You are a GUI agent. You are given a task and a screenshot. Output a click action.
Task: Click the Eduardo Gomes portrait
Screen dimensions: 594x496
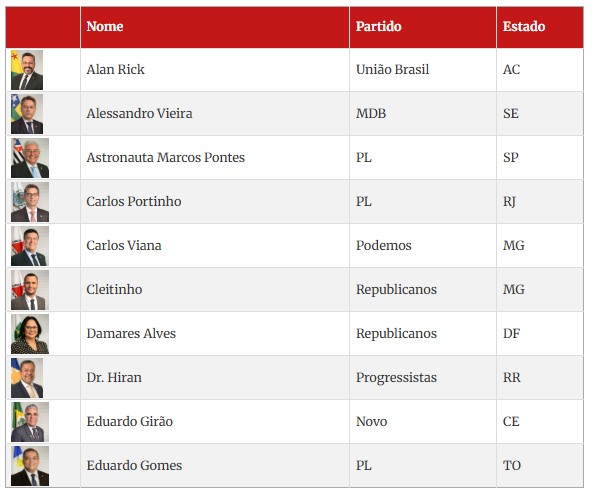point(30,466)
